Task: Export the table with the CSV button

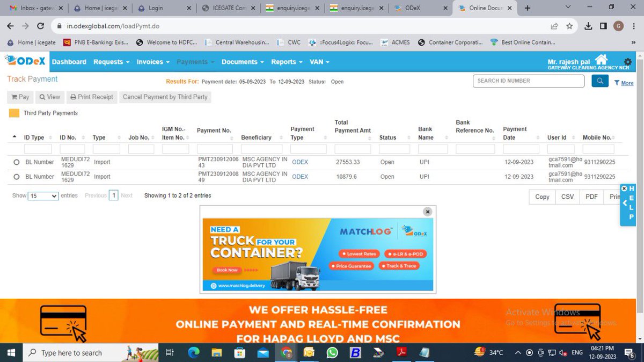Action: 567,197
